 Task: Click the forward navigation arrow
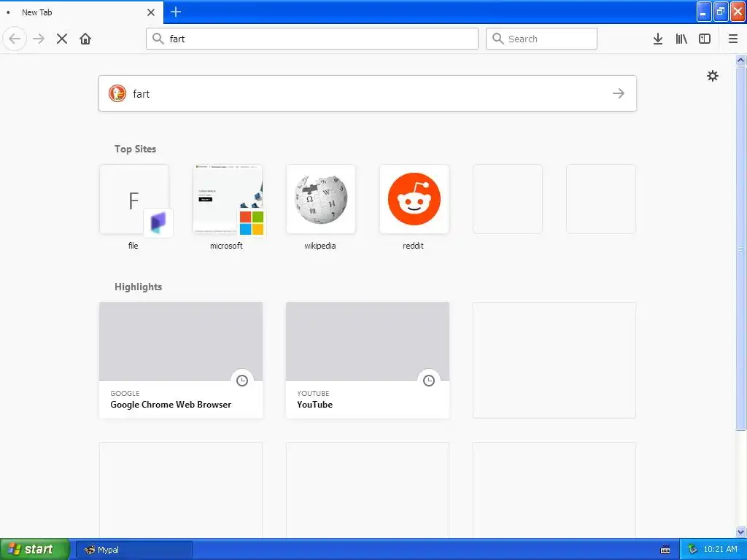pyautogui.click(x=39, y=39)
